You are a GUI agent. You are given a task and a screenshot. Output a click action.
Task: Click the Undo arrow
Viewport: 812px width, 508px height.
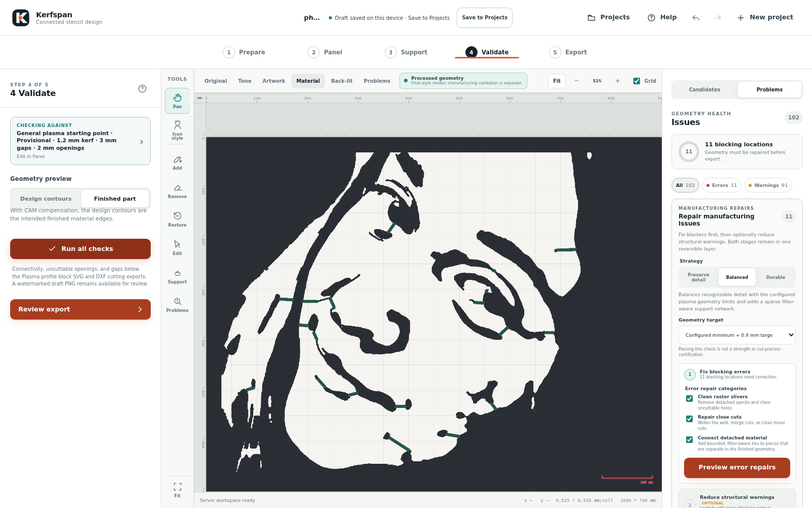(x=696, y=18)
